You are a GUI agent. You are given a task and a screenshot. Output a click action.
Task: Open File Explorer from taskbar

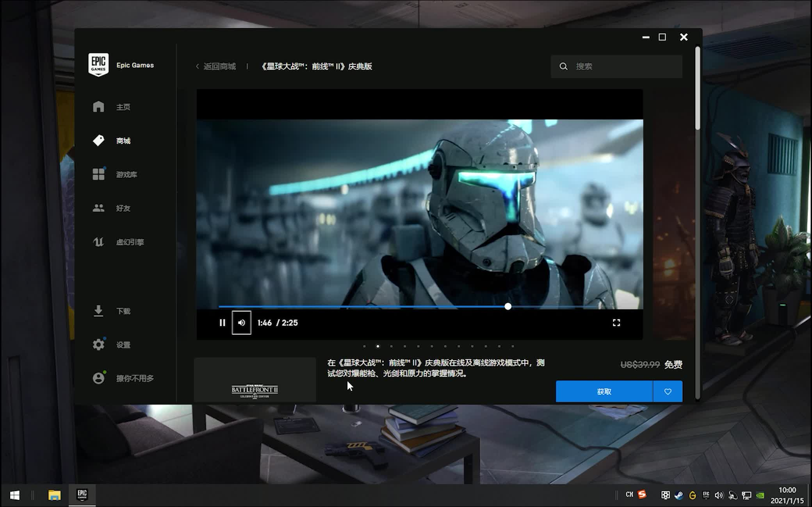point(54,495)
